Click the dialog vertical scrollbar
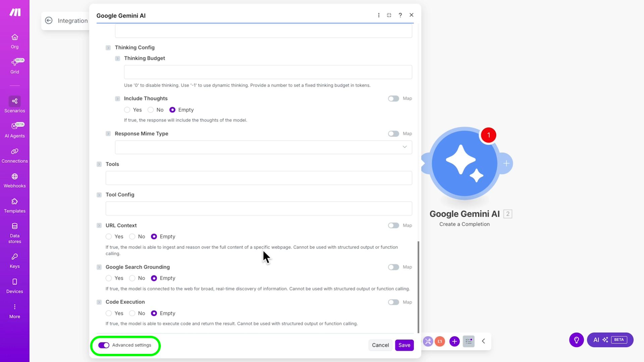Screen dimensions: 644x362 pos(418,287)
